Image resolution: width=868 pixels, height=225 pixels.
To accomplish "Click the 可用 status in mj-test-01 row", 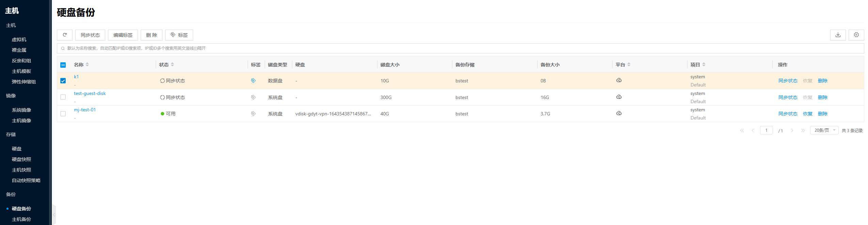I will (x=168, y=114).
